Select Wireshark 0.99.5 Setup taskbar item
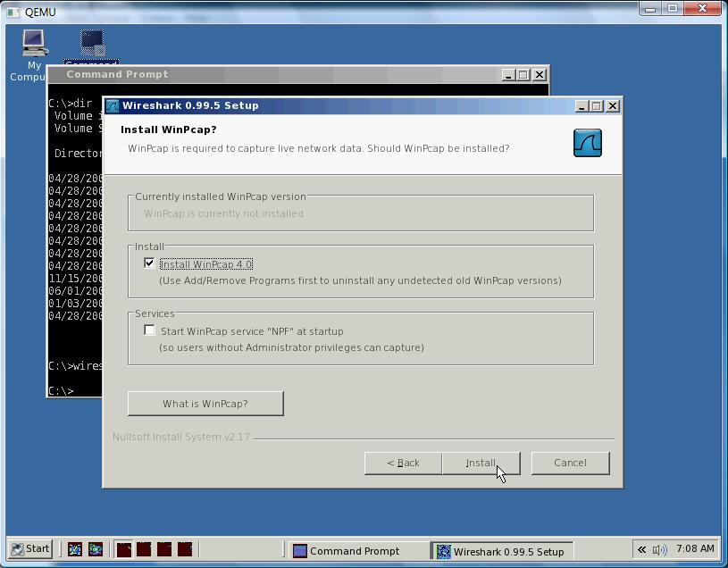Viewport: 728px width, 568px height. click(500, 551)
